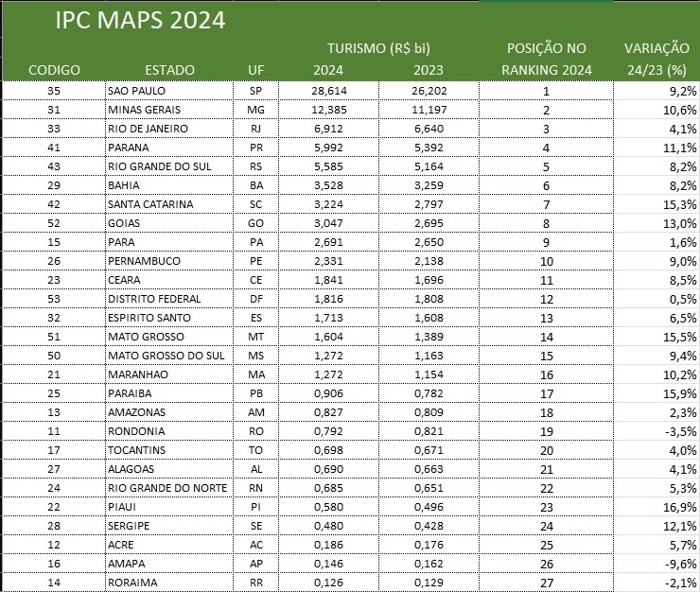Click the RIO GRANDE DO NORTE cell
700x592 pixels.
tap(169, 488)
